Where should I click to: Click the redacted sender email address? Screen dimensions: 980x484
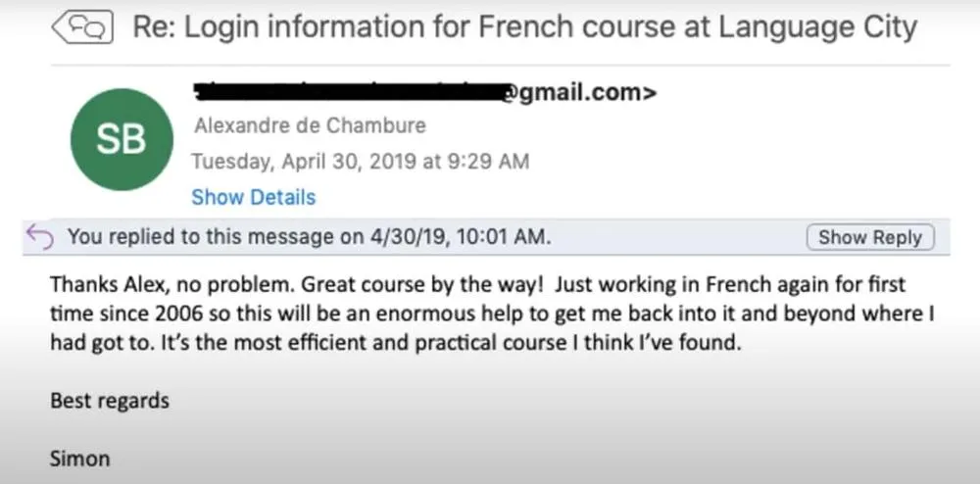[348, 92]
